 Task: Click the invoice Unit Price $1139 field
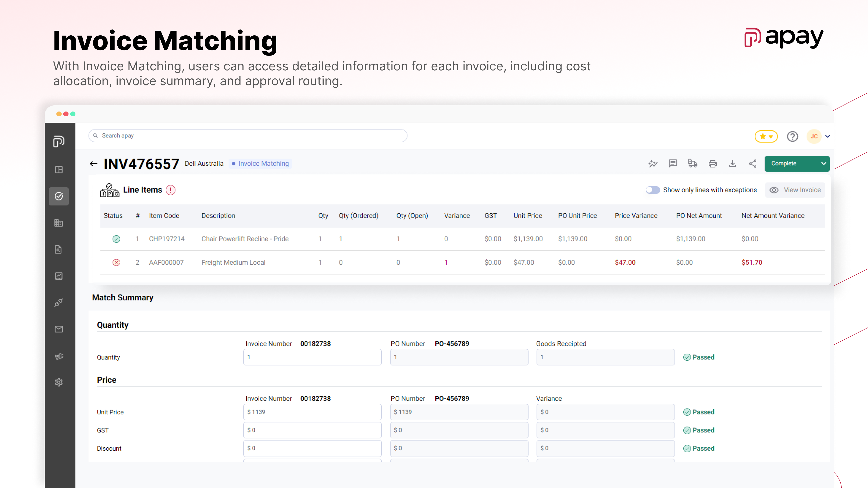[x=312, y=412]
